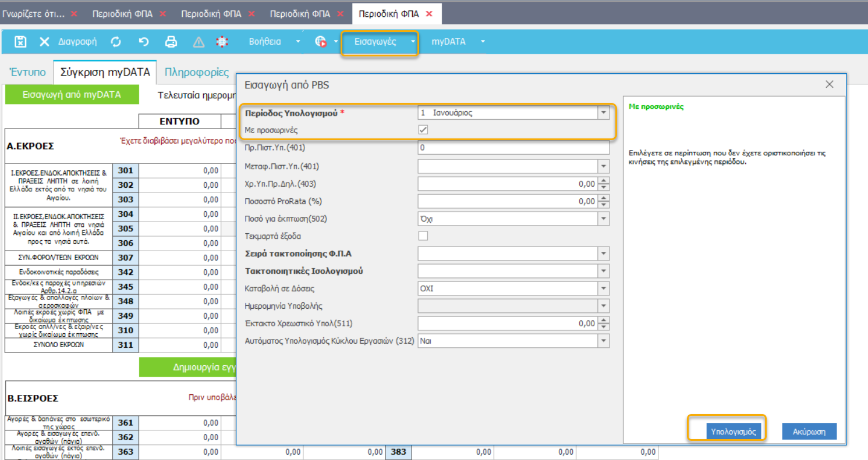
Task: Click the save icon in the toolbar
Action: click(x=20, y=42)
